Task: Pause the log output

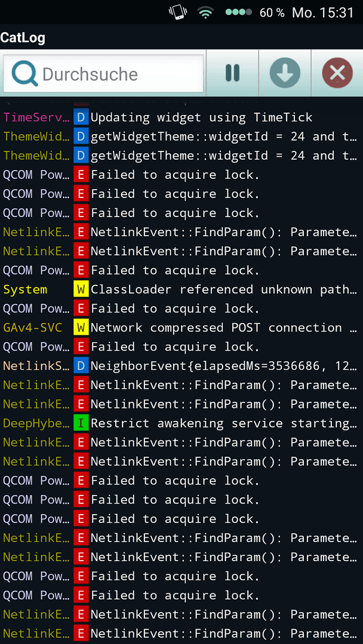Action: [x=232, y=73]
